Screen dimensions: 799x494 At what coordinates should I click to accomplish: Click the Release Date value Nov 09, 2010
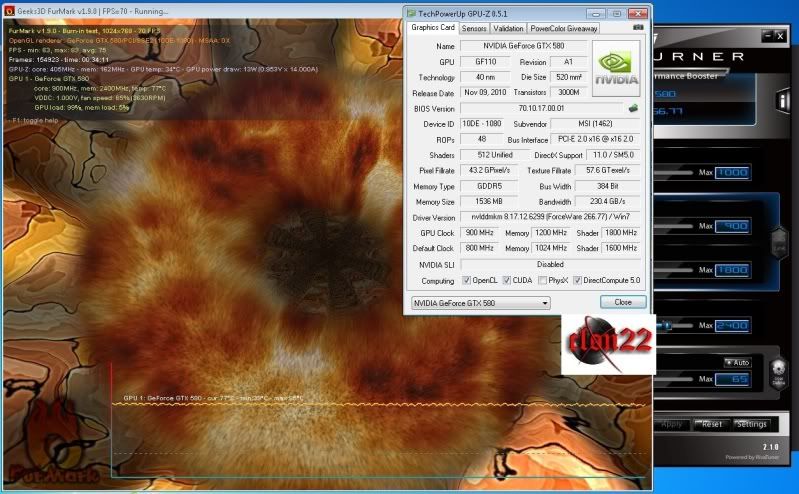[485, 92]
